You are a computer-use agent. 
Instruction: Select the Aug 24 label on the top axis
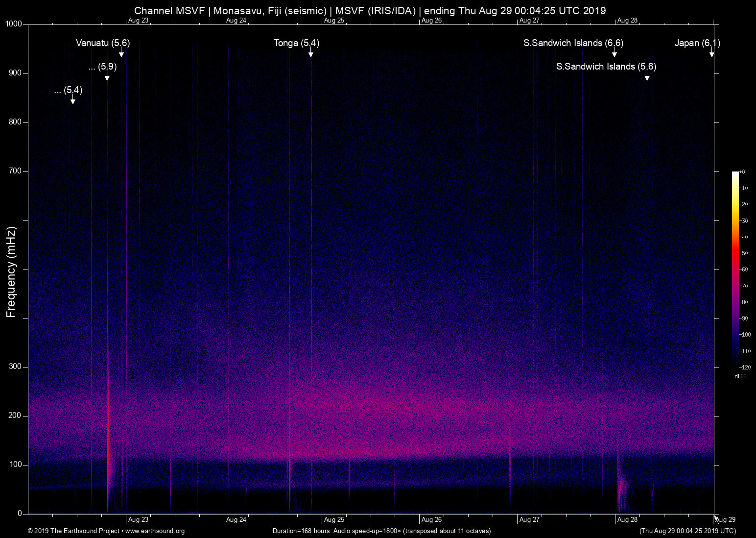pyautogui.click(x=236, y=21)
